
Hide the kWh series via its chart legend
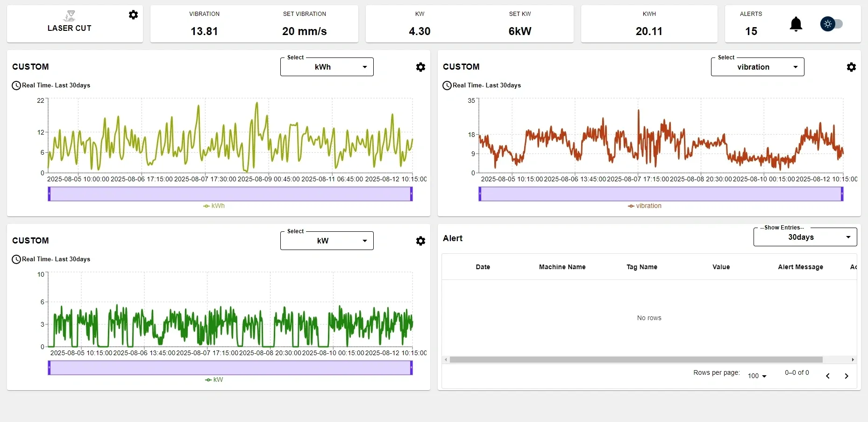[214, 206]
